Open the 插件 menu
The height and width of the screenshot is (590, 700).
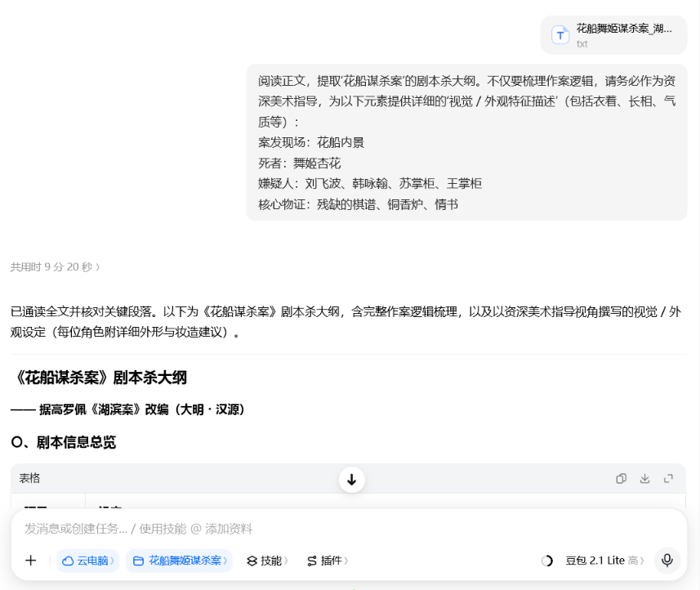click(x=328, y=561)
